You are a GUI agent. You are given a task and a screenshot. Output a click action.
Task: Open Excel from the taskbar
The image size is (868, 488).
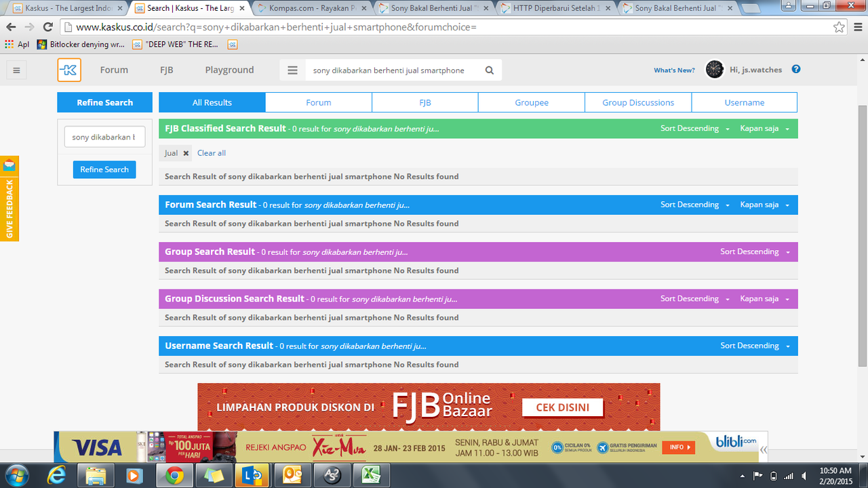coord(371,475)
